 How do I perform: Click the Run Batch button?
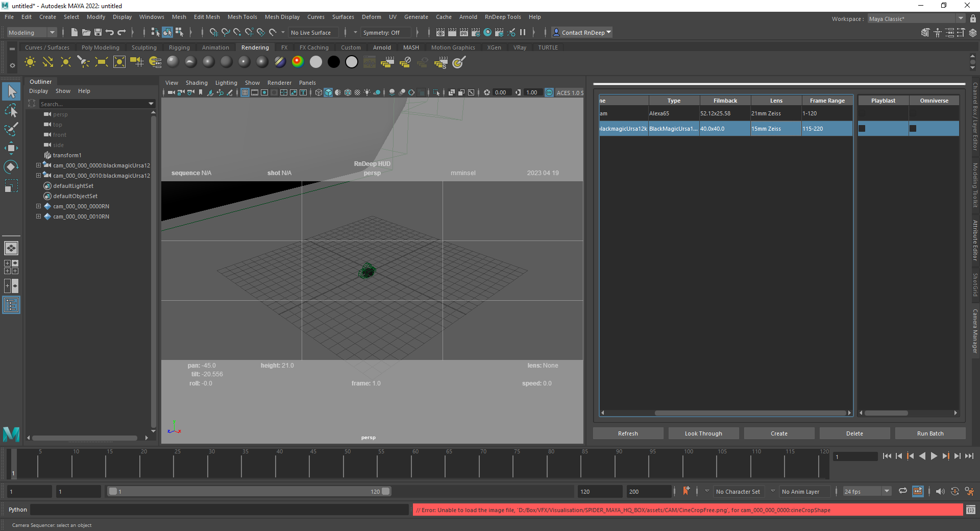pyautogui.click(x=929, y=433)
